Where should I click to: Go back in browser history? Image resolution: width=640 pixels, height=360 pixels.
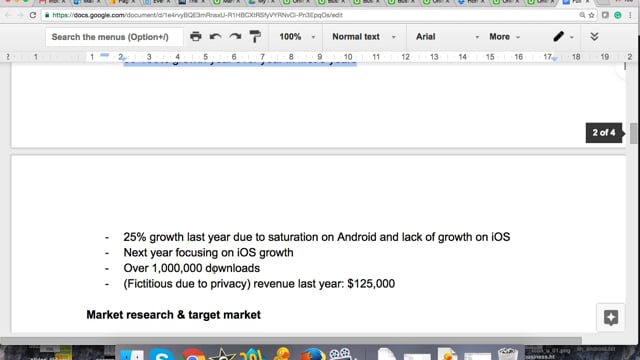8,15
